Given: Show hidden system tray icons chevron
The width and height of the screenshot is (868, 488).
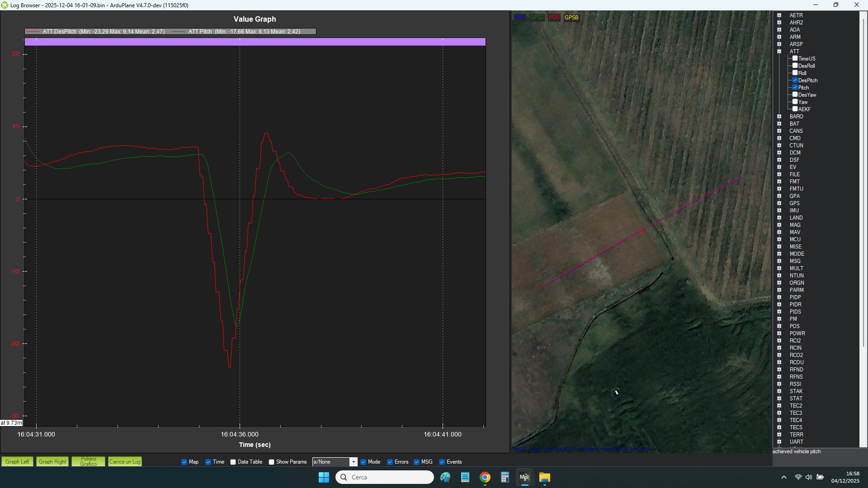Looking at the screenshot, I should (783, 478).
